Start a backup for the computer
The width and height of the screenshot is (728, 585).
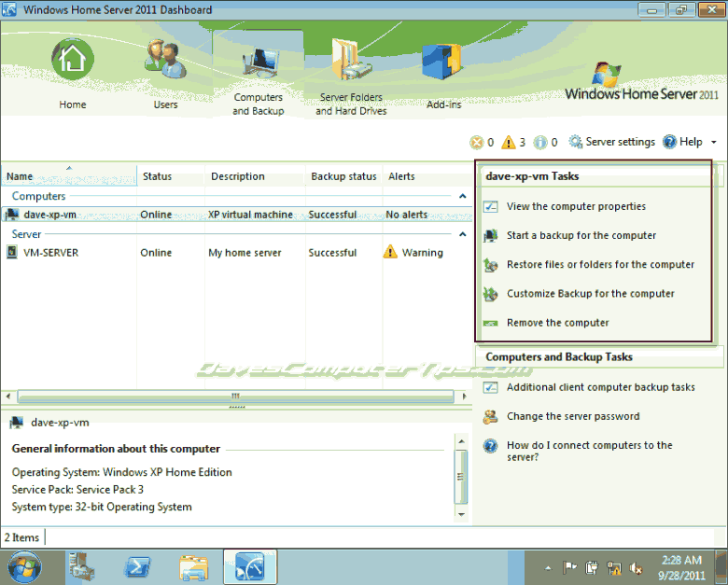point(581,235)
